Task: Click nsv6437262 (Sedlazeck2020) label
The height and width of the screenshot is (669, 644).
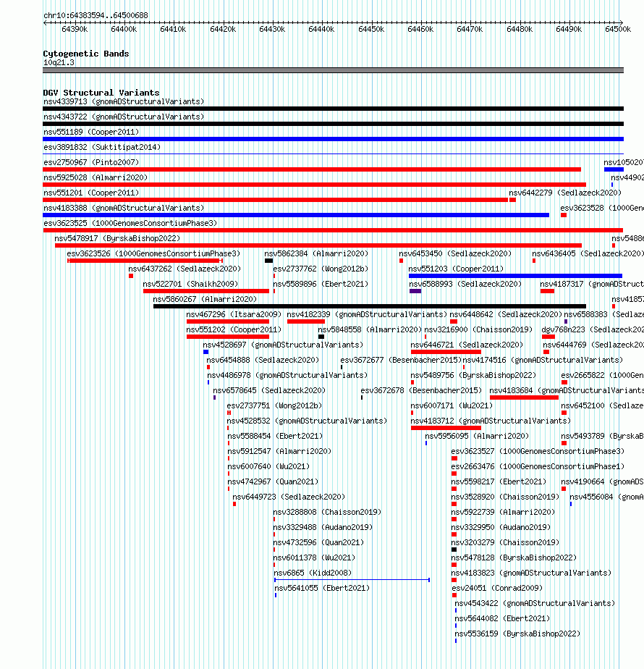Action: pyautogui.click(x=185, y=269)
